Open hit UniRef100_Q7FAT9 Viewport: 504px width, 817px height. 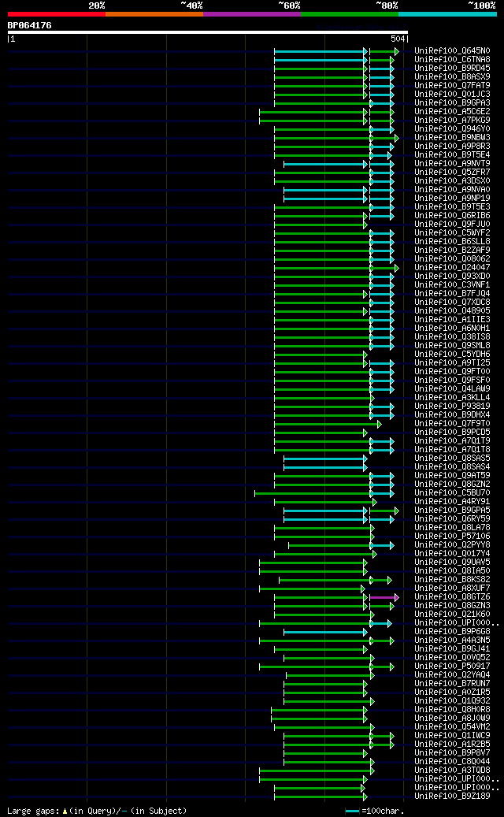[x=452, y=85]
